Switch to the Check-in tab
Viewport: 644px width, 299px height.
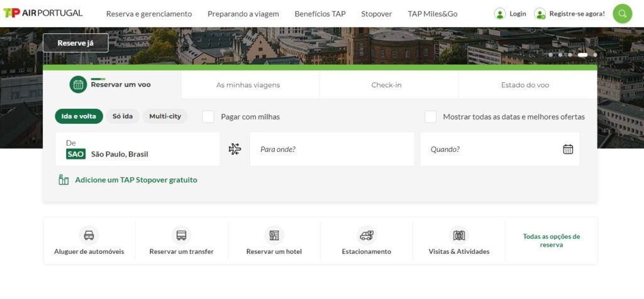[386, 85]
